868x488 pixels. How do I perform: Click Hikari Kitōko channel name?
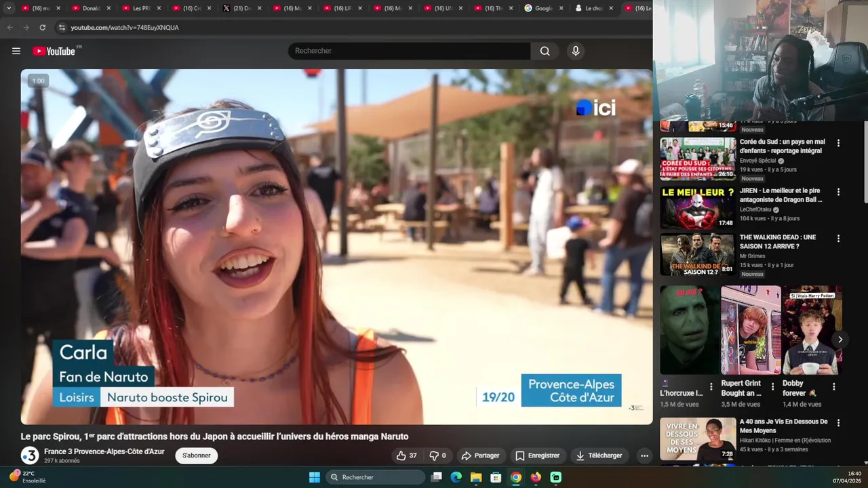pos(785,441)
